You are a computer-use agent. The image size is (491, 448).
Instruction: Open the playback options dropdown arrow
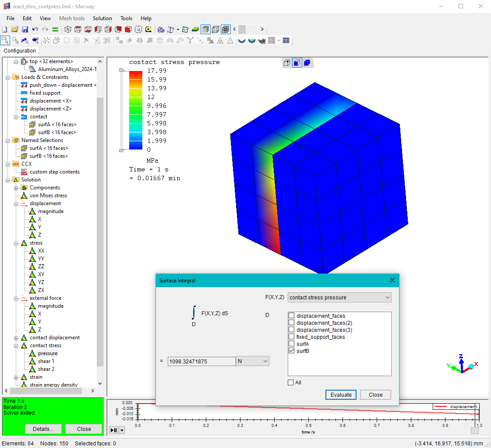[122, 430]
